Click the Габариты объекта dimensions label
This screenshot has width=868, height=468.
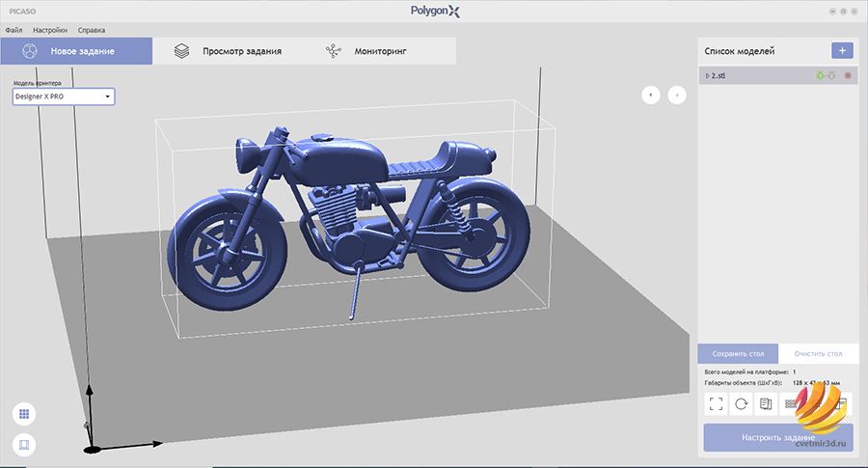(743, 383)
